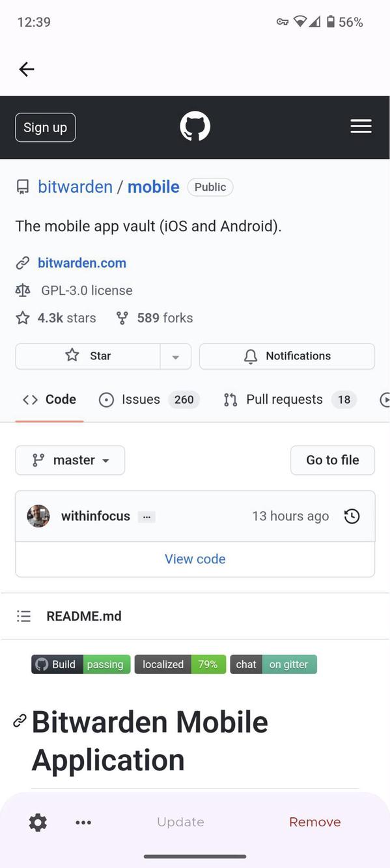Open the settings gear in the bottom bar
This screenshot has height=868, width=390.
[37, 822]
